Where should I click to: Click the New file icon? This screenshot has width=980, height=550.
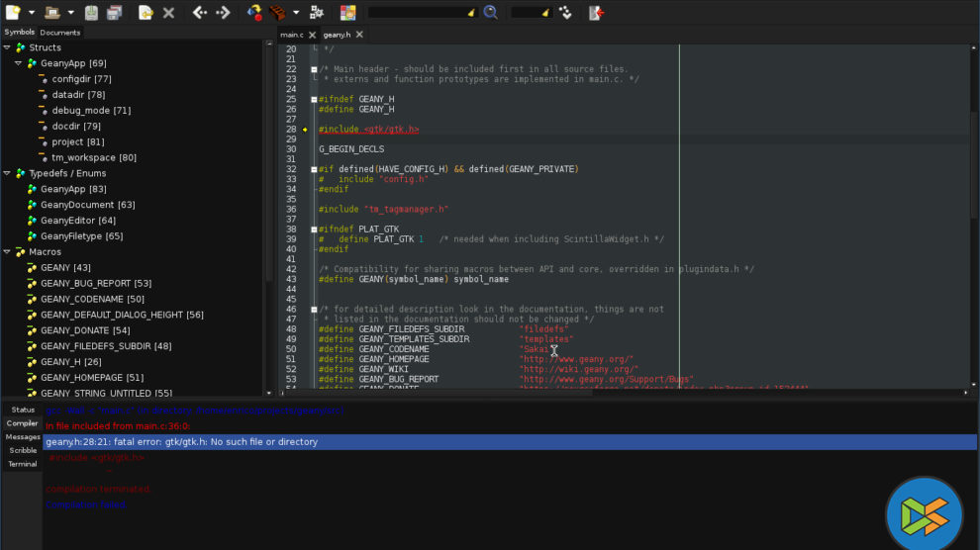click(x=13, y=13)
